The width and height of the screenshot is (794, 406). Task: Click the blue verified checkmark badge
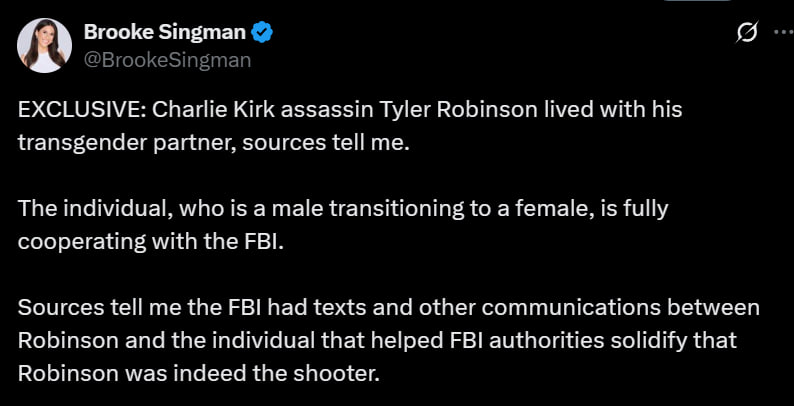(263, 33)
